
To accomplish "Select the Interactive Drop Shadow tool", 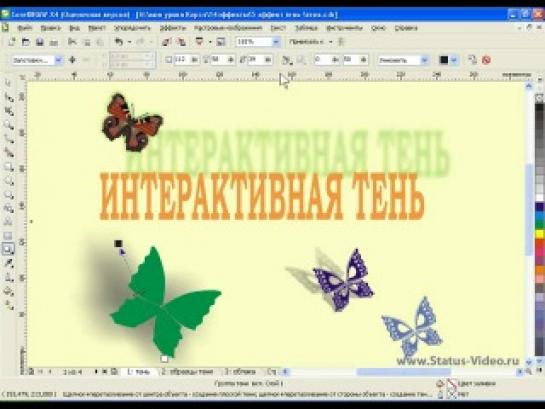I will [8, 249].
